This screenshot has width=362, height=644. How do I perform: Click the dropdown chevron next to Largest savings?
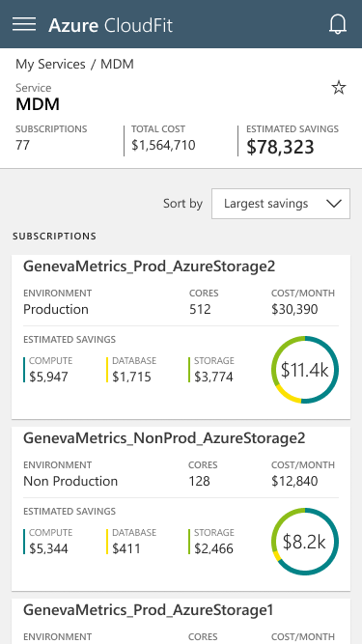(333, 204)
